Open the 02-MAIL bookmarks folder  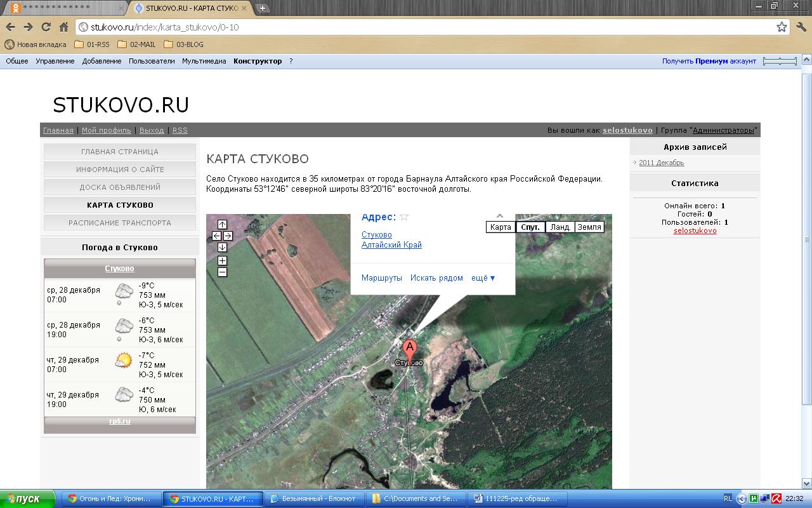click(136, 44)
